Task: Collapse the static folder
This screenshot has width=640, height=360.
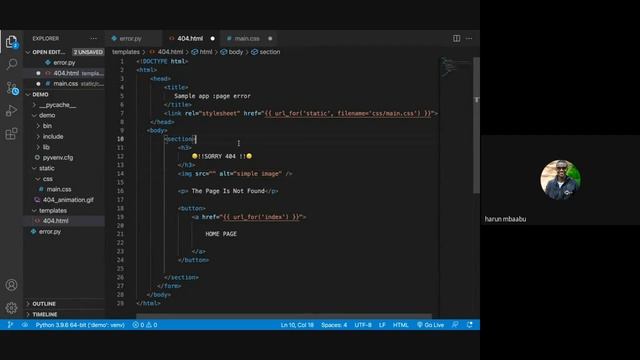Action: 34,168
